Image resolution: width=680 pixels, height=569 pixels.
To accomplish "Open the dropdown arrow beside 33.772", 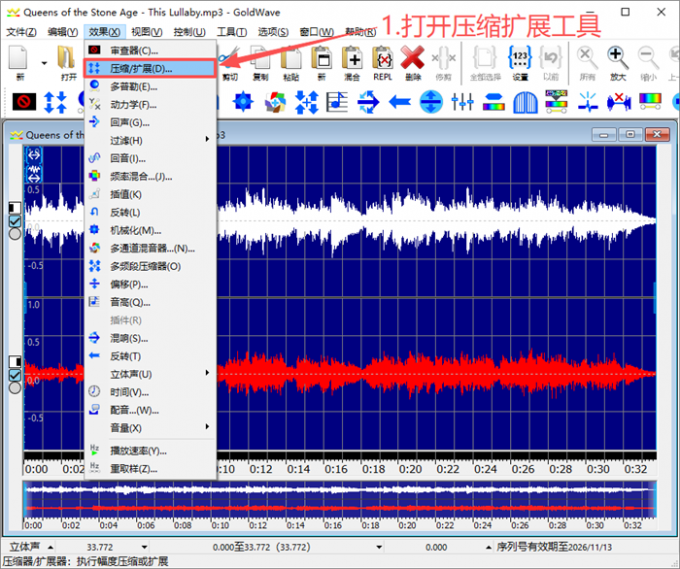I will (144, 547).
